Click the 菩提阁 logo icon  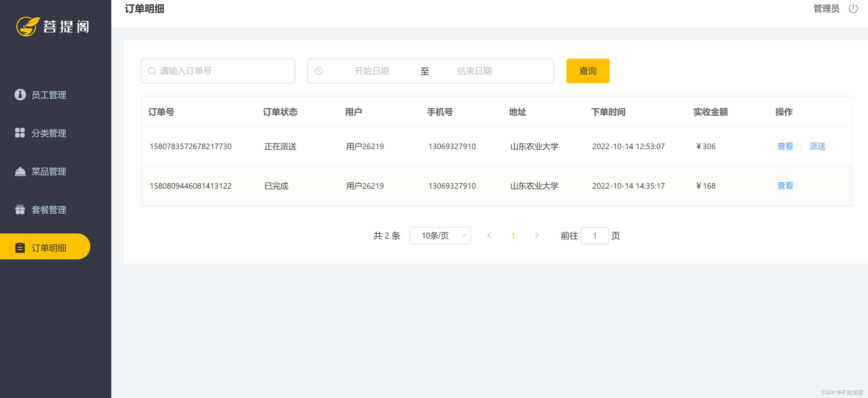(27, 26)
